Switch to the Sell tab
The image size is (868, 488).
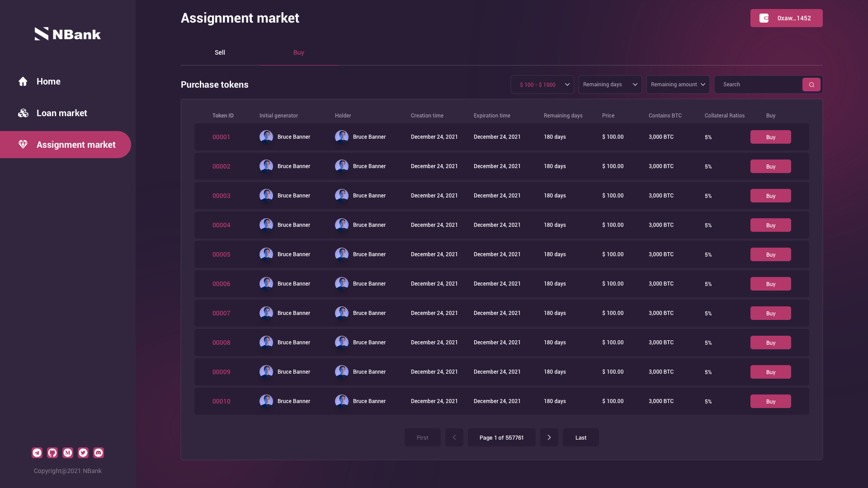pos(220,52)
